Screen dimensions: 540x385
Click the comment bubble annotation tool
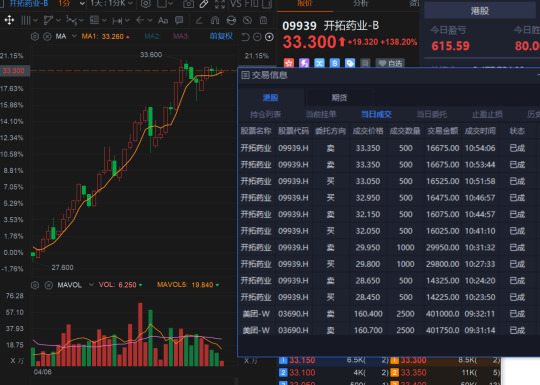[179, 21]
